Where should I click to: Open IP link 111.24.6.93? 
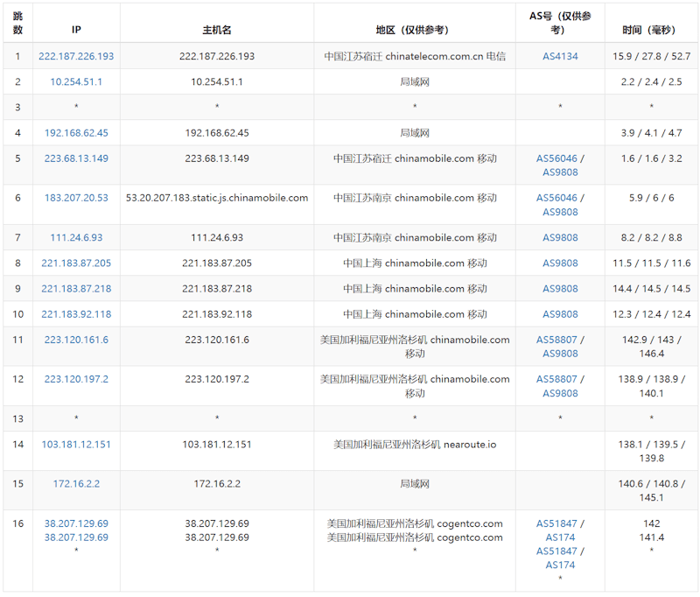tap(76, 237)
